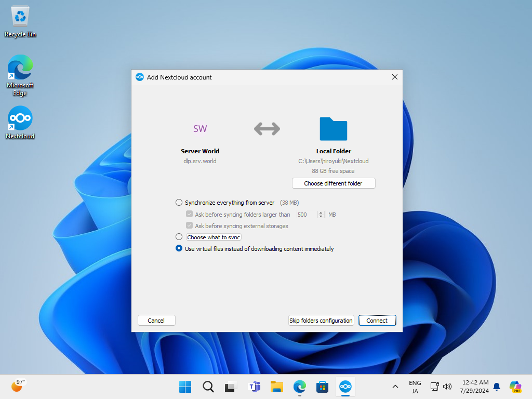532x399 pixels.
Task: Open Microsoft Edge from taskbar
Action: point(300,387)
